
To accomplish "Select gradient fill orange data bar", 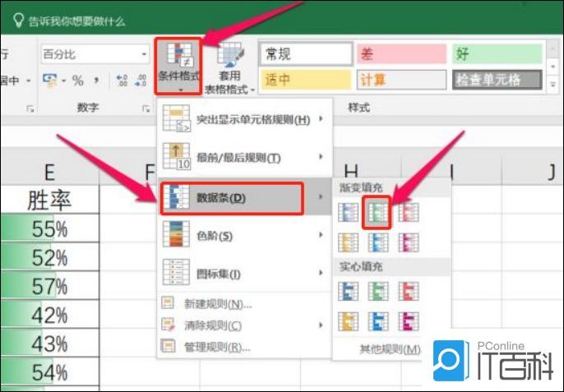I will pyautogui.click(x=349, y=242).
